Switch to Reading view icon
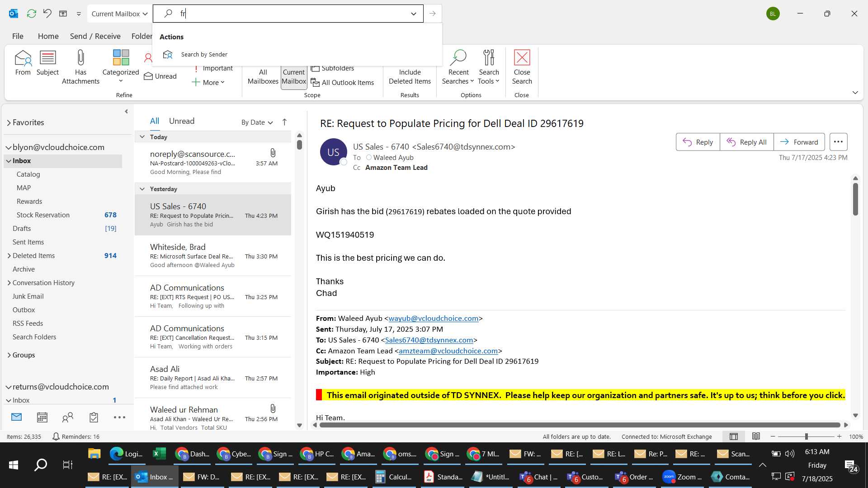 point(756,436)
